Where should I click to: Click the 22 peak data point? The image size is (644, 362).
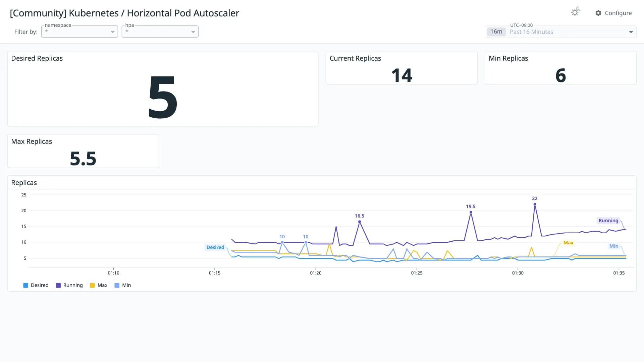535,204
